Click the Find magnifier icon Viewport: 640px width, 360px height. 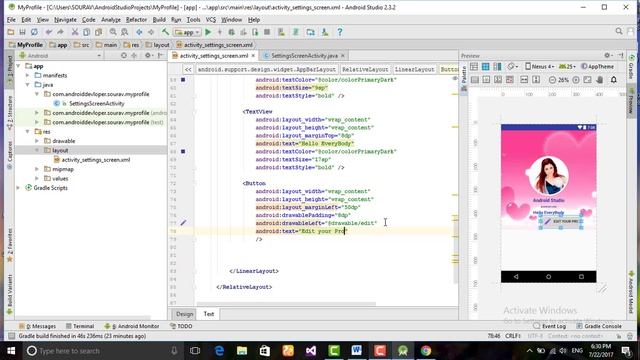coord(113,32)
